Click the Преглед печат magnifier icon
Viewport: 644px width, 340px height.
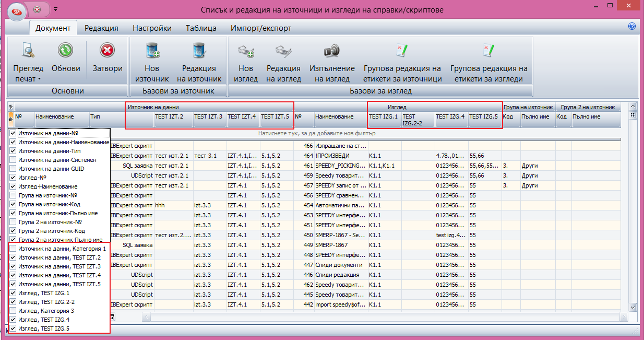27,51
